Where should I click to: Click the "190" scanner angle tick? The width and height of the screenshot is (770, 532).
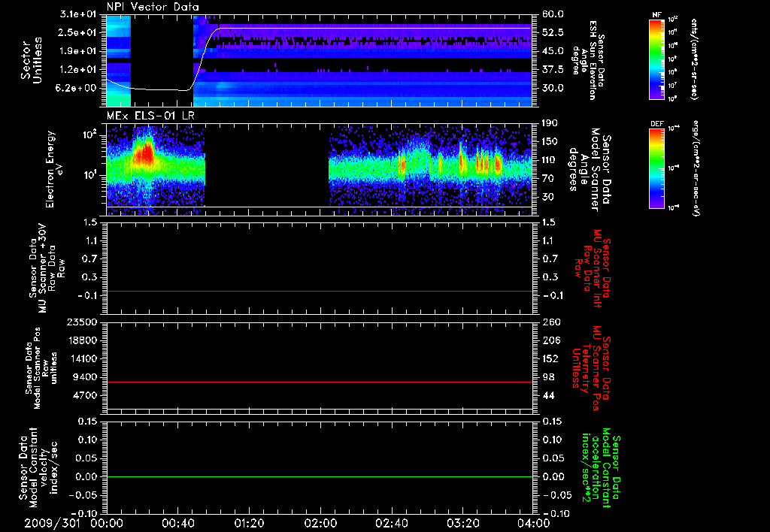point(550,123)
